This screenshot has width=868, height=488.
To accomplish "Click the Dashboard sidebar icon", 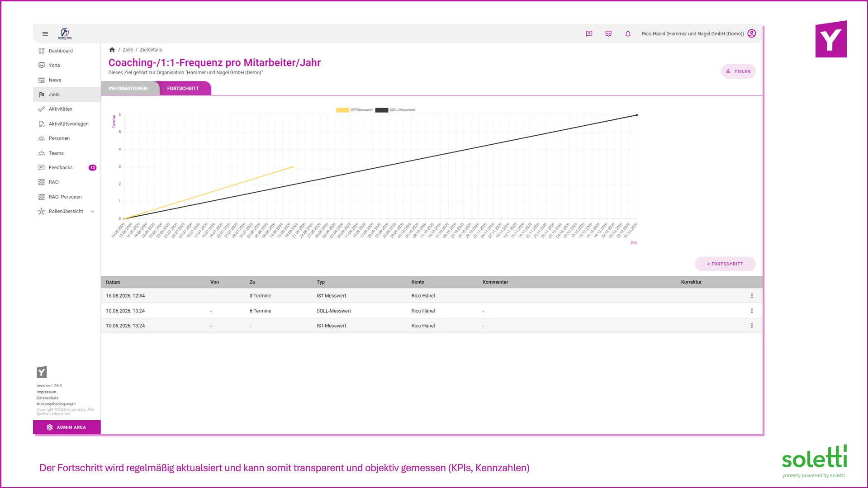I will point(42,51).
